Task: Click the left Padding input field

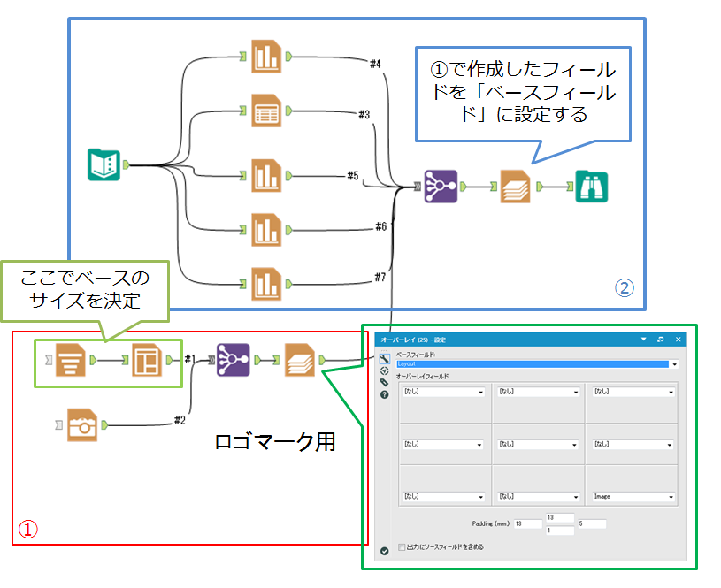Action: [x=528, y=523]
